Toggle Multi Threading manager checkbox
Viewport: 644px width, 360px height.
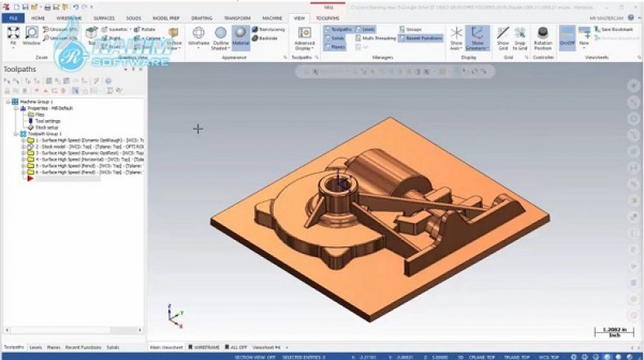(375, 38)
